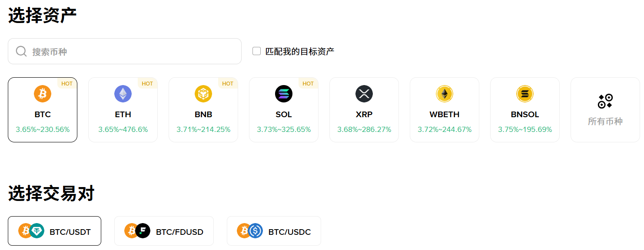The width and height of the screenshot is (644, 250).
Task: Click the BNB asset label
Action: pos(203,115)
